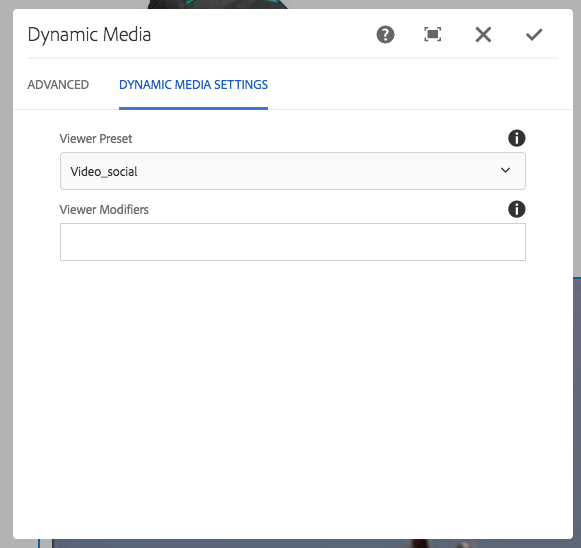The width and height of the screenshot is (581, 548).
Task: Cancel the dialog with the X icon
Action: coord(483,35)
